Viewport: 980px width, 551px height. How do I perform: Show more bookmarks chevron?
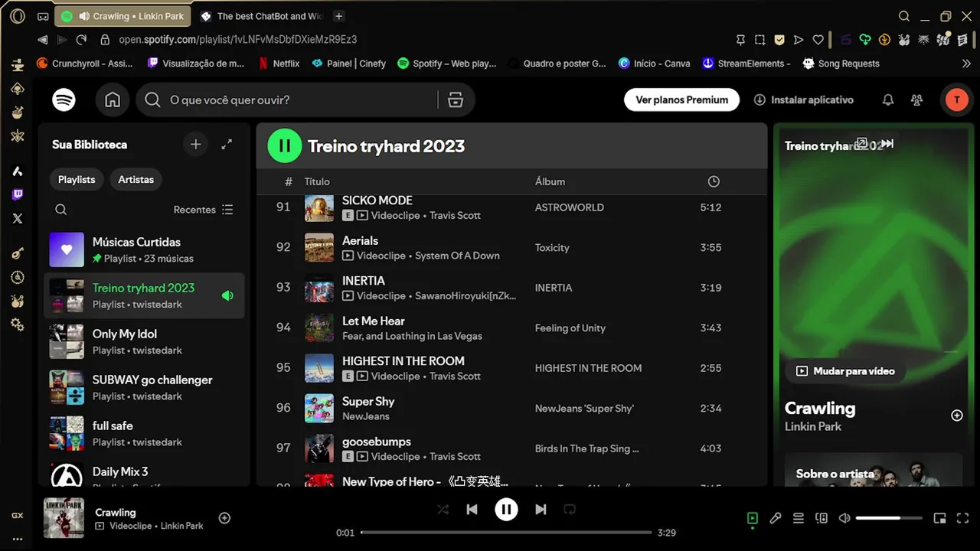coord(966,64)
